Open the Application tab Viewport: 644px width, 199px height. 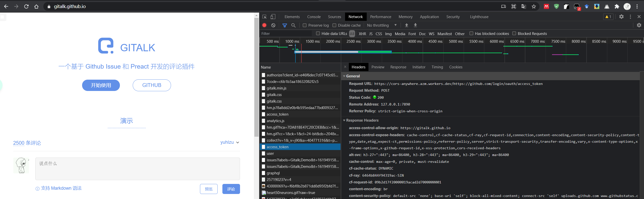click(429, 17)
